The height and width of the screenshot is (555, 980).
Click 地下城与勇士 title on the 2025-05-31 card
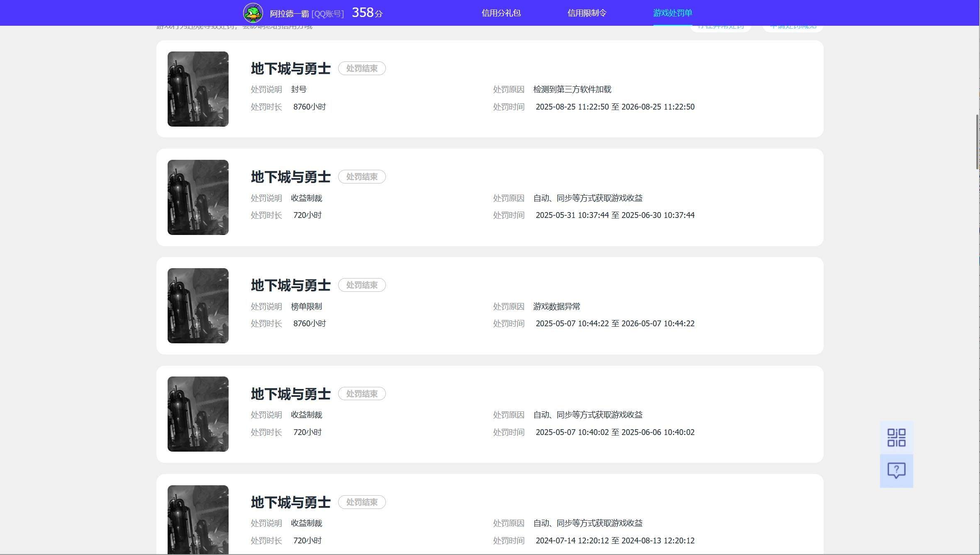coord(290,177)
